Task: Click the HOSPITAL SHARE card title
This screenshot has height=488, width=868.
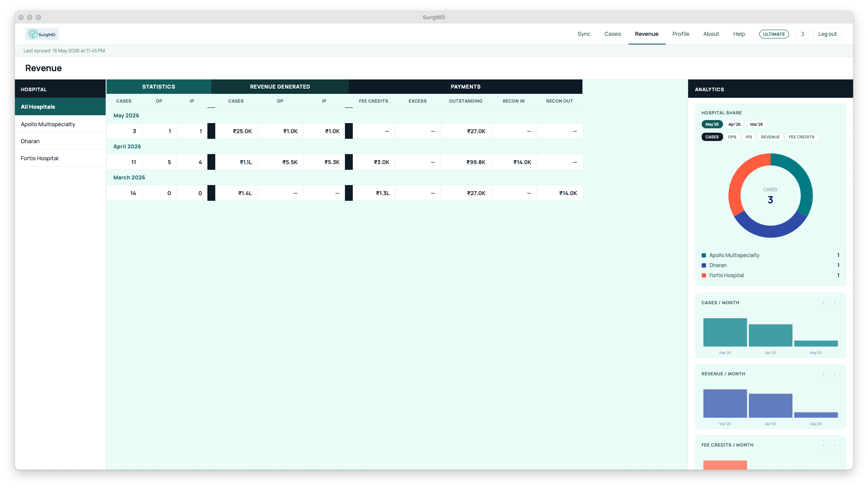Action: 722,113
